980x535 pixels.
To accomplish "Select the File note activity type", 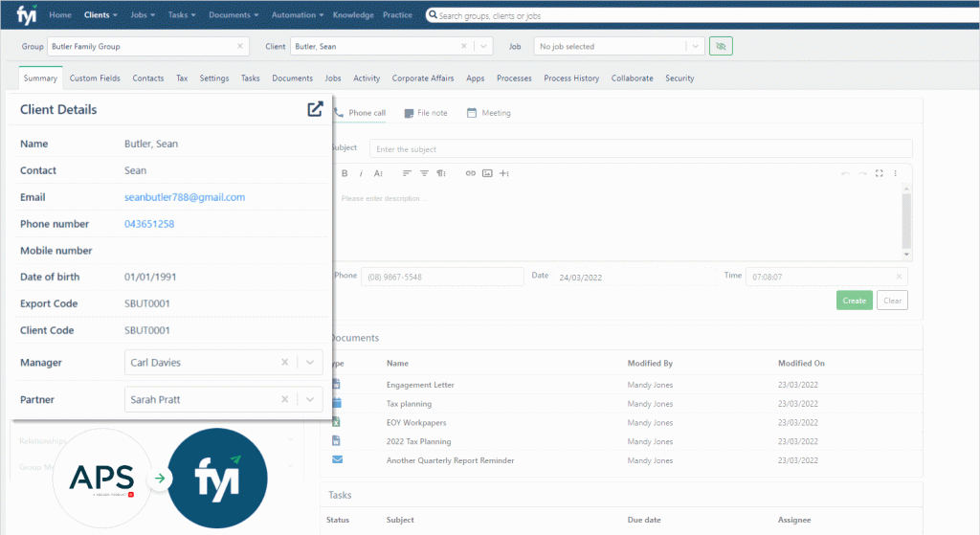I will coord(426,113).
